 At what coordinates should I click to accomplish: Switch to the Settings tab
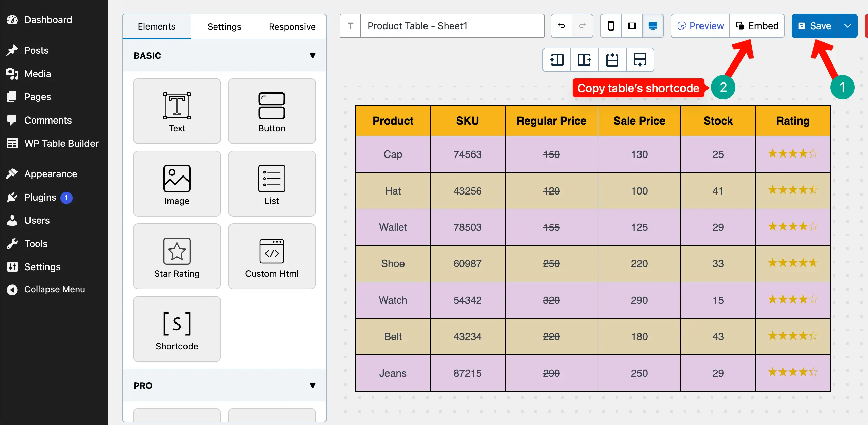click(224, 26)
